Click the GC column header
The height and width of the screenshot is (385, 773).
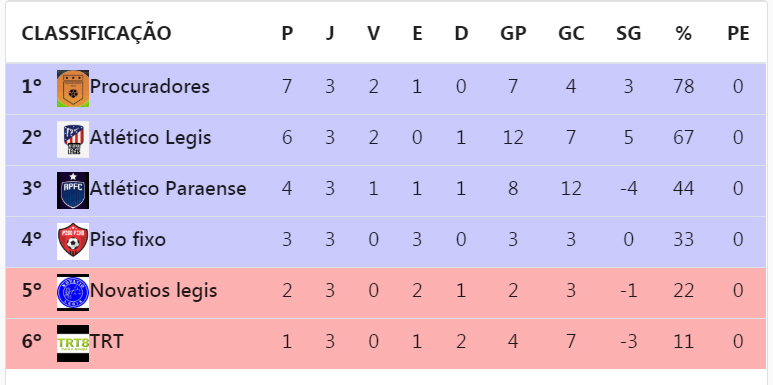pyautogui.click(x=571, y=34)
